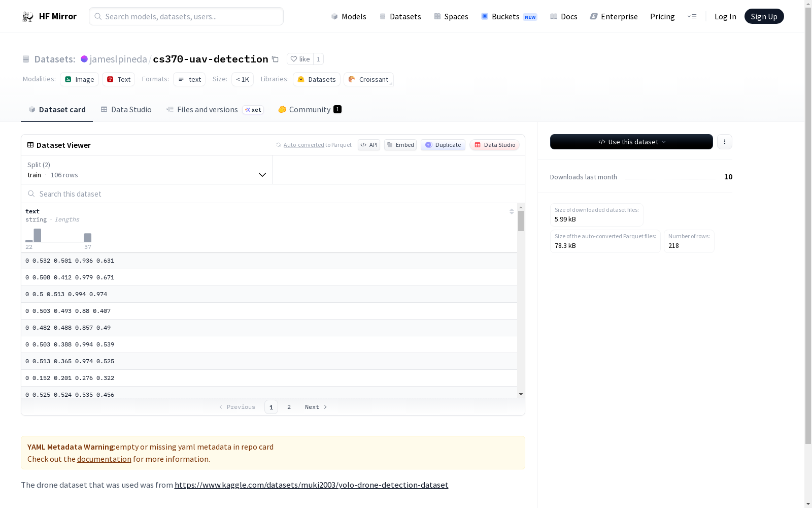Click the Embed button
Viewport: 812px width, 508px height.
(x=400, y=145)
